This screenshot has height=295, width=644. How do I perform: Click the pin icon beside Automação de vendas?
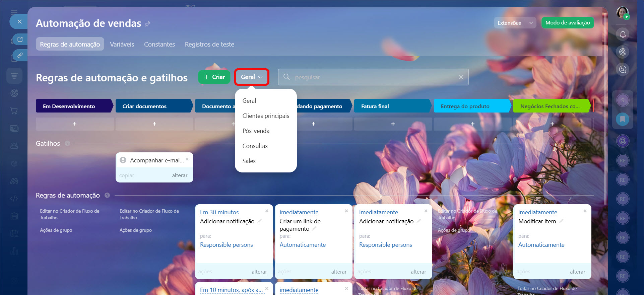pyautogui.click(x=147, y=24)
